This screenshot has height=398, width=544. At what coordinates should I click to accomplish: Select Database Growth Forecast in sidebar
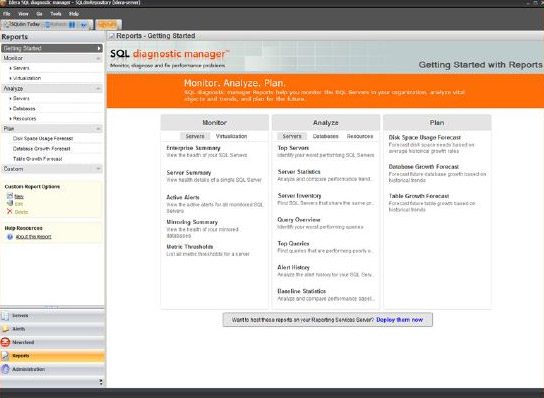coord(41,149)
